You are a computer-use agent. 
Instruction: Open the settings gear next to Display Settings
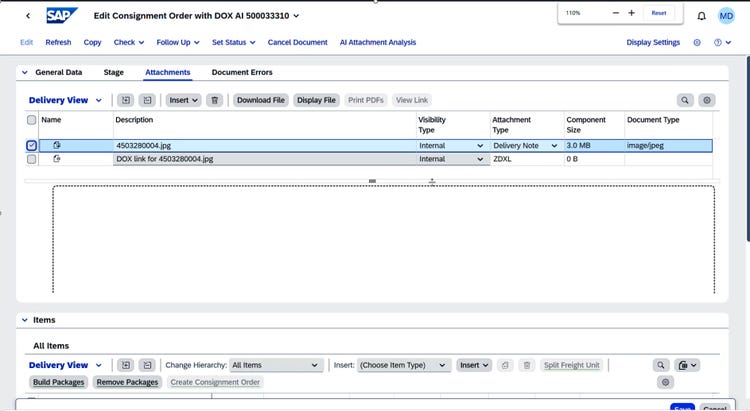point(697,42)
